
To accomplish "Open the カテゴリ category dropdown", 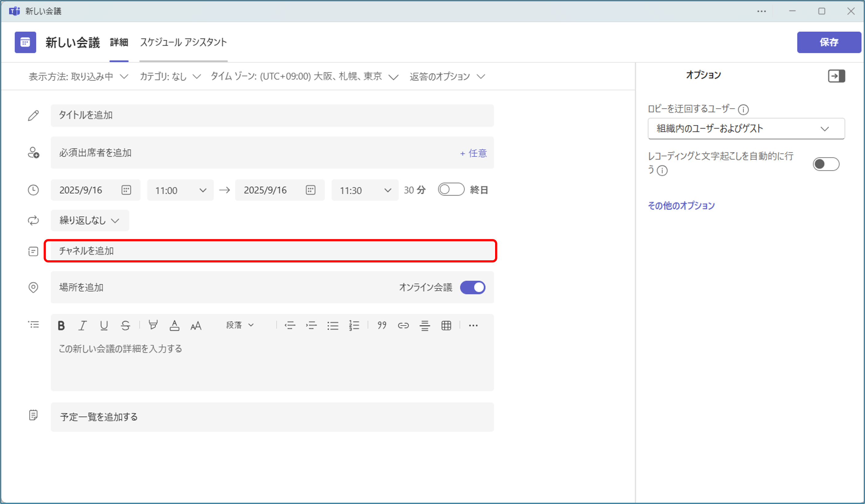I will coord(170,76).
